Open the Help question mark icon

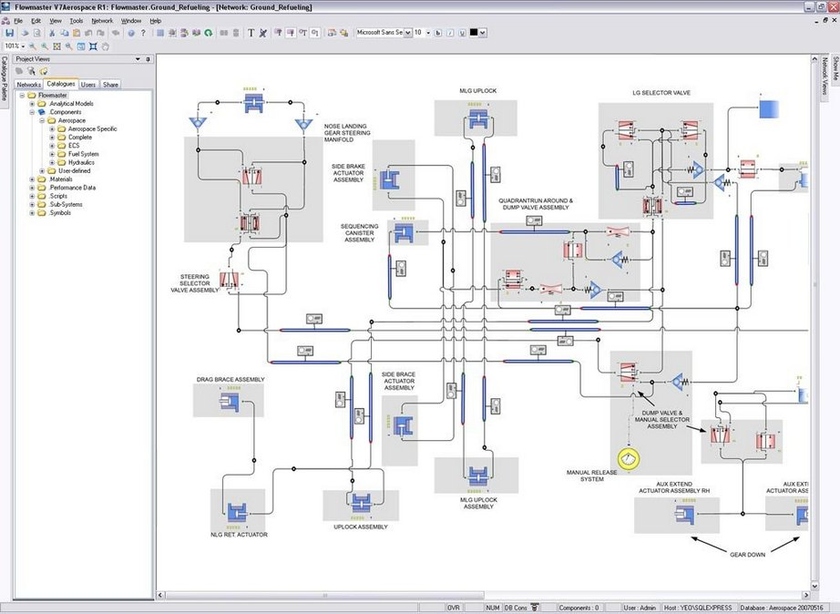tap(144, 33)
